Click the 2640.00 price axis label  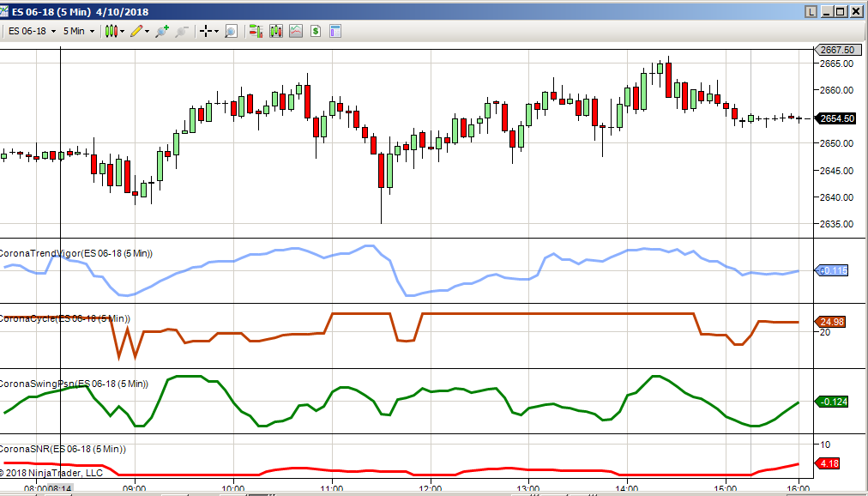pos(836,197)
